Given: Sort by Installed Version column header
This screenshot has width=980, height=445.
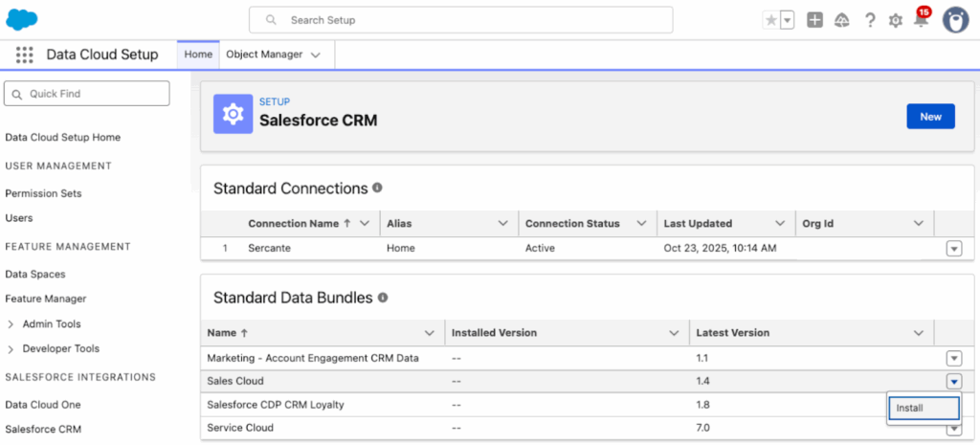Looking at the screenshot, I should [494, 333].
